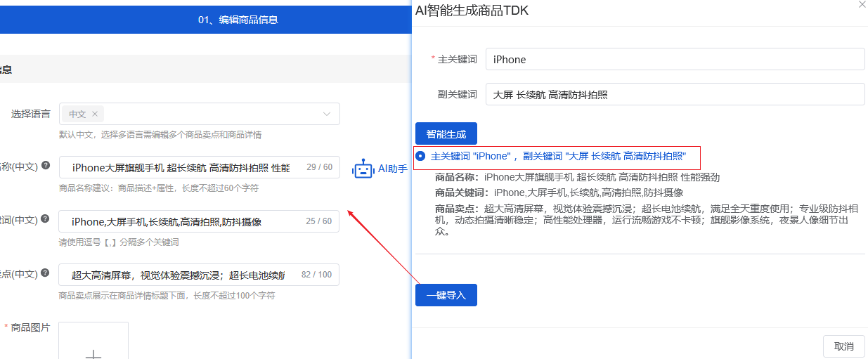Remove the 中文 language tag

[95, 114]
